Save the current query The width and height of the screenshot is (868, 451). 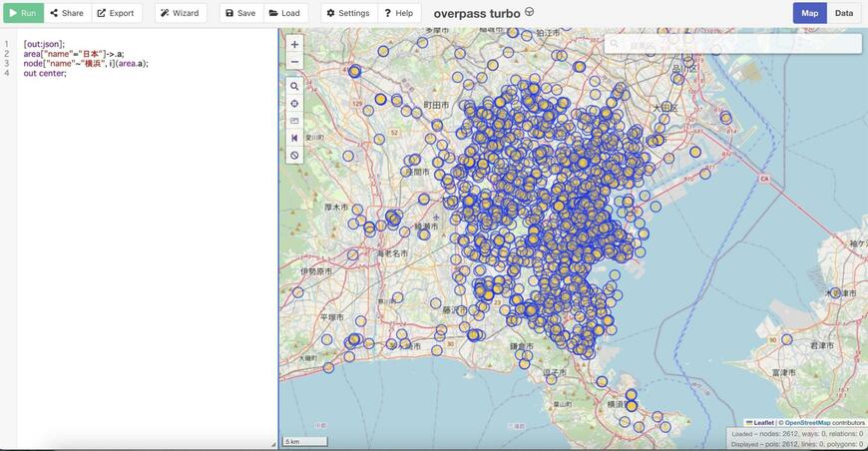coord(240,13)
